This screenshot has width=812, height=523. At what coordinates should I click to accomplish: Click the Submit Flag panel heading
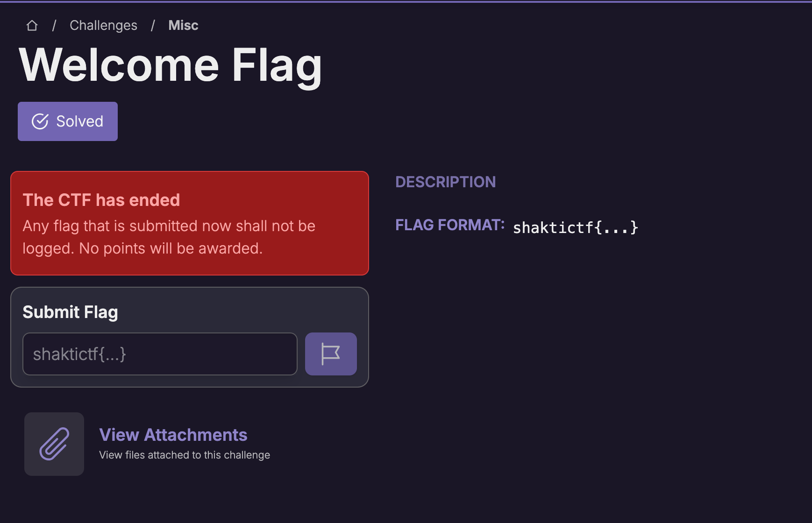[x=70, y=312]
